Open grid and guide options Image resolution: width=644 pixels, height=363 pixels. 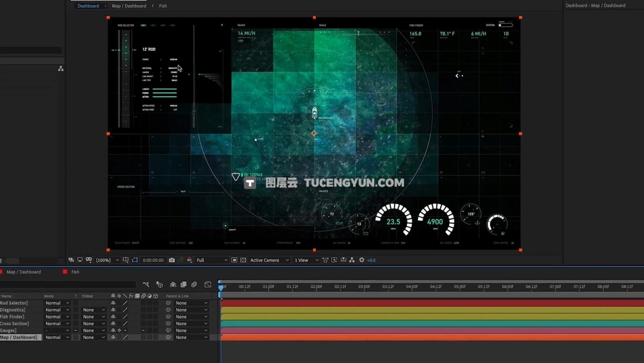tap(125, 260)
